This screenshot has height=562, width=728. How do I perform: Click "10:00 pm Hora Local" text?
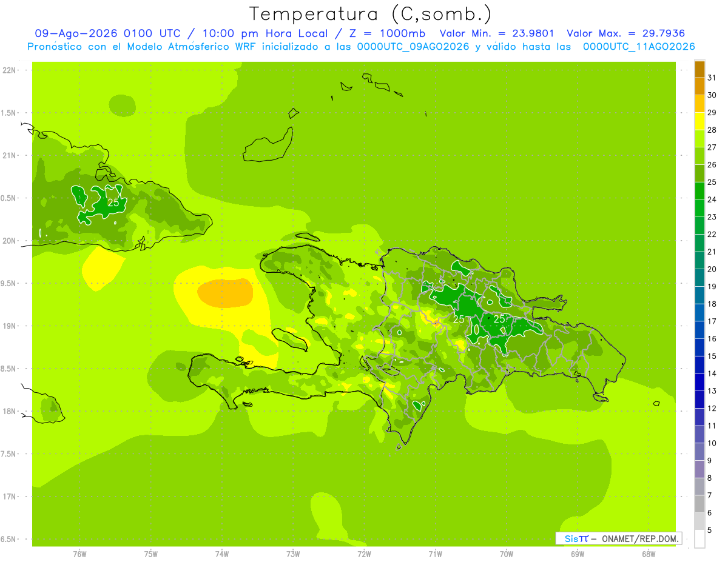(x=266, y=33)
